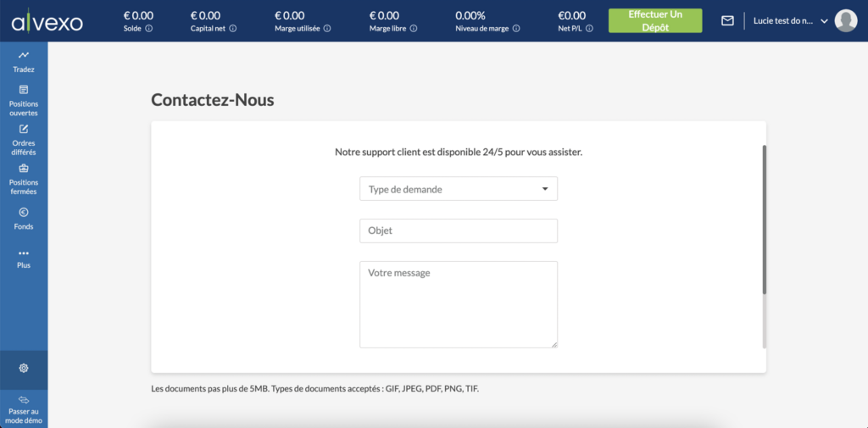Click the Objet input field

pyautogui.click(x=459, y=231)
